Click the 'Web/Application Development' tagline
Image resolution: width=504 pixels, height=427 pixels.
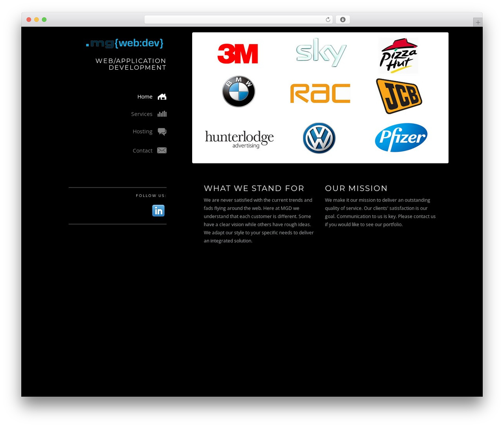pyautogui.click(x=131, y=64)
